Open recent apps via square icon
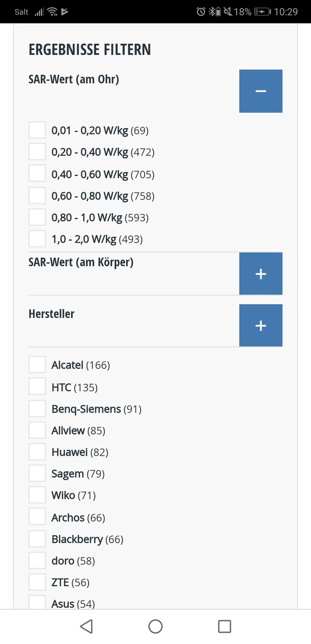 pos(225,626)
